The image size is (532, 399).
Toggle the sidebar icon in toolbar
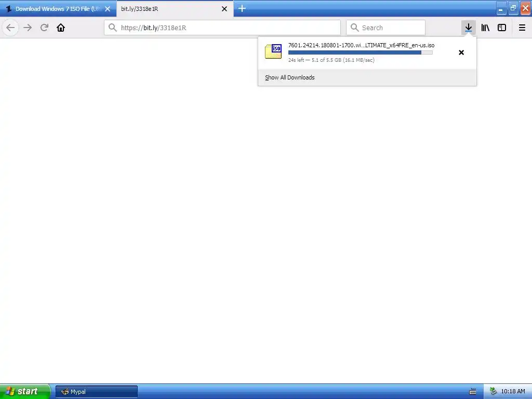pyautogui.click(x=502, y=28)
